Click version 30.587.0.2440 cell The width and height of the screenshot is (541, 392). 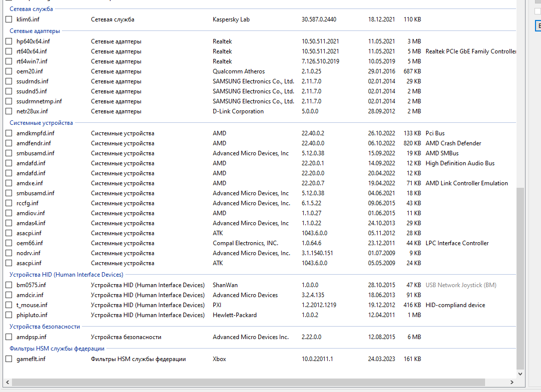(319, 19)
